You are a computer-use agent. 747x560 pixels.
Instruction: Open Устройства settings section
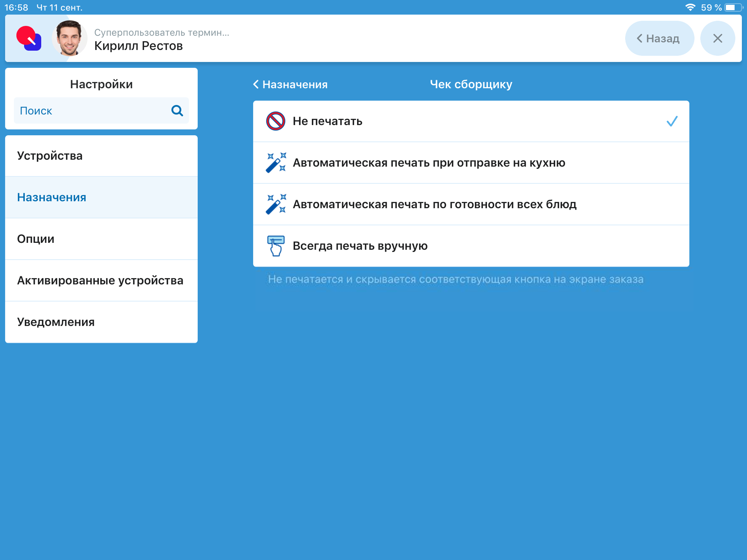coord(50,156)
